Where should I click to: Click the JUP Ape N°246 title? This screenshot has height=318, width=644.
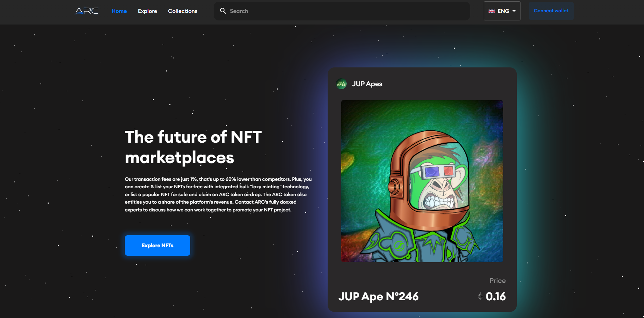pos(378,296)
